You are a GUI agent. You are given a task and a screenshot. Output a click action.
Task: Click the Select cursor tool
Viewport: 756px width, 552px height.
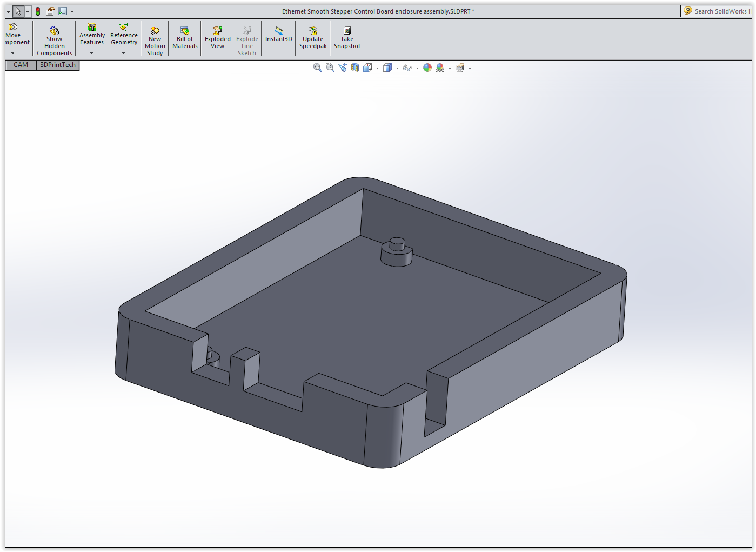[x=18, y=11]
